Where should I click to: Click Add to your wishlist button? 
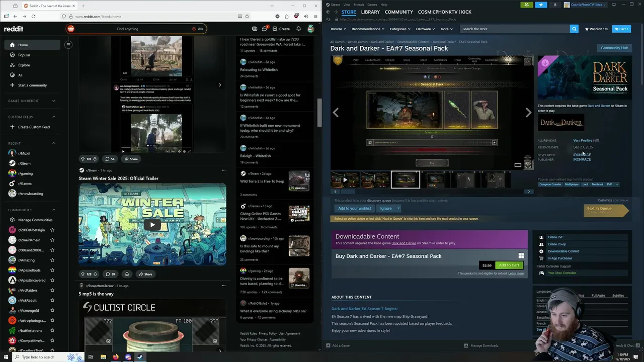[354, 208]
